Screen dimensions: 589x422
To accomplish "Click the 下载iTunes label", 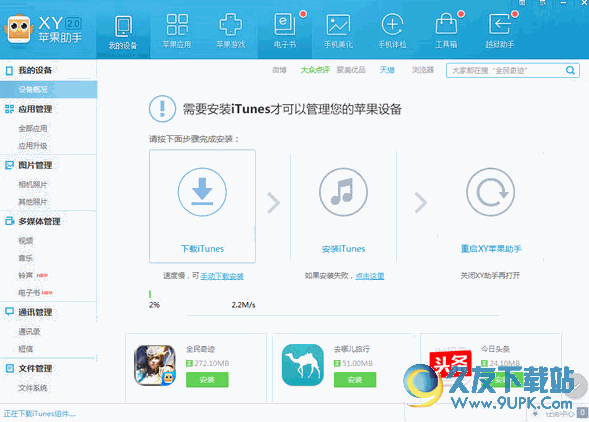I will 202,249.
